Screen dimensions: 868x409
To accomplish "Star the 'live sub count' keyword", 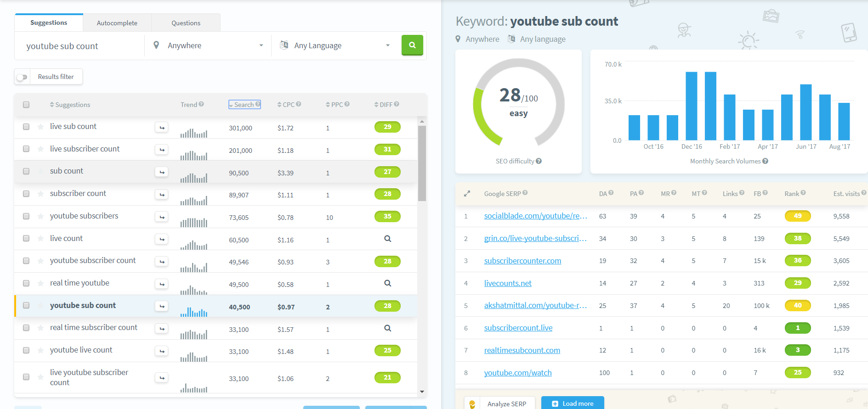I will click(40, 127).
